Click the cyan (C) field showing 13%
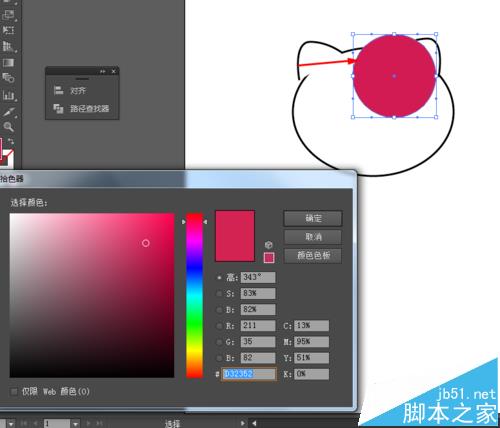This screenshot has height=428, width=500. click(x=311, y=325)
